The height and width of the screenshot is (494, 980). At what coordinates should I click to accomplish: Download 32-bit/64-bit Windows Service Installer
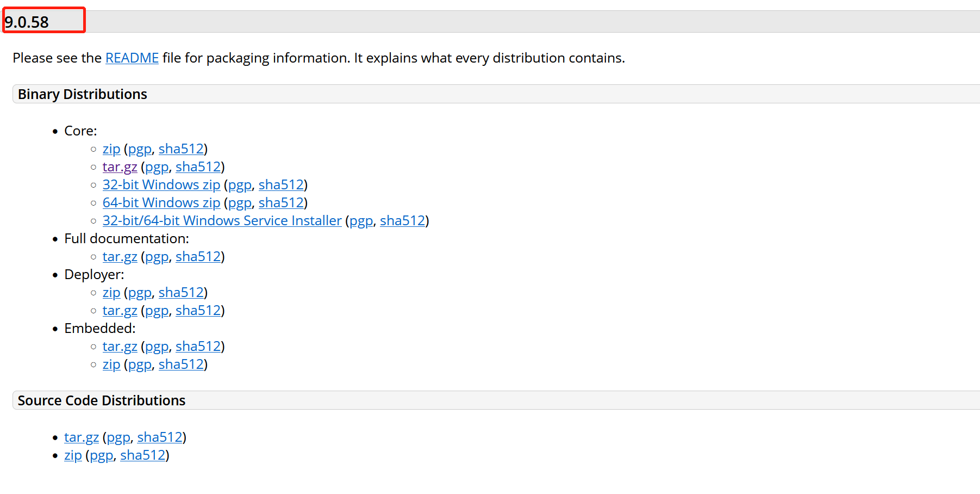pos(222,221)
